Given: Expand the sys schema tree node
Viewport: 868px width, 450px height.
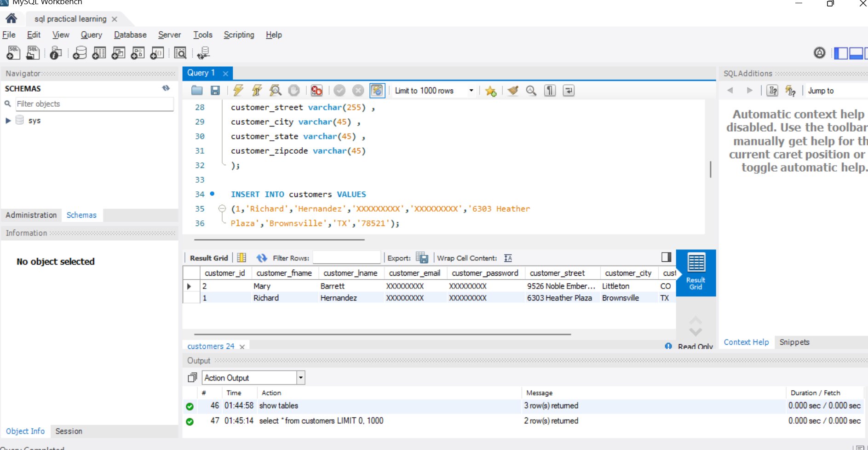Looking at the screenshot, I should [x=8, y=121].
